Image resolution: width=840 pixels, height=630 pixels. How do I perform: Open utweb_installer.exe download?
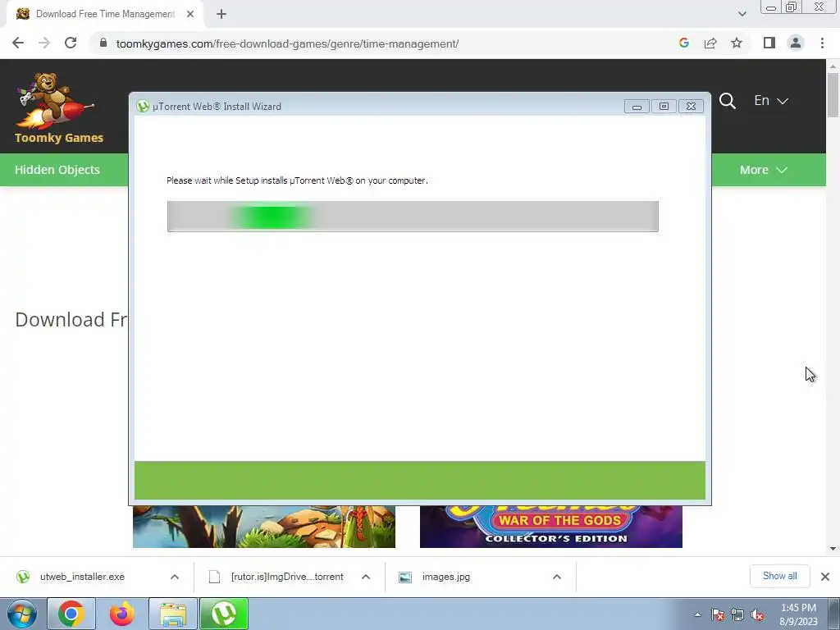(x=82, y=577)
